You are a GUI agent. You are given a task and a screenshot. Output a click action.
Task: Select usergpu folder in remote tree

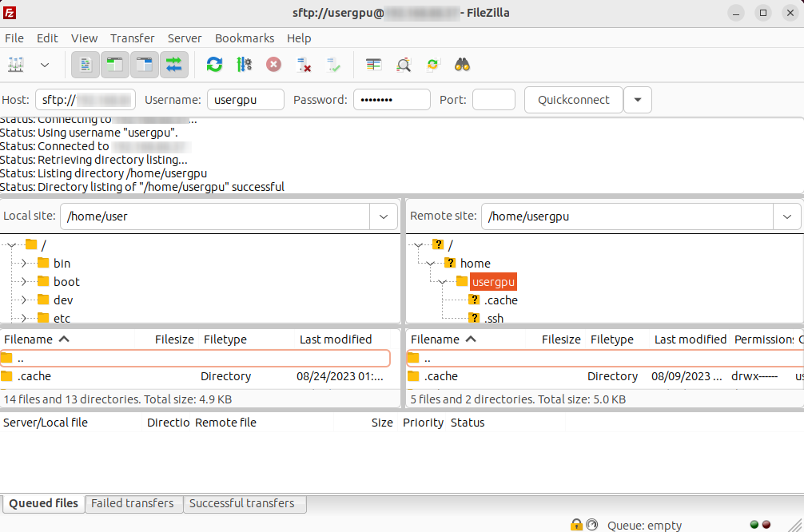tap(493, 282)
